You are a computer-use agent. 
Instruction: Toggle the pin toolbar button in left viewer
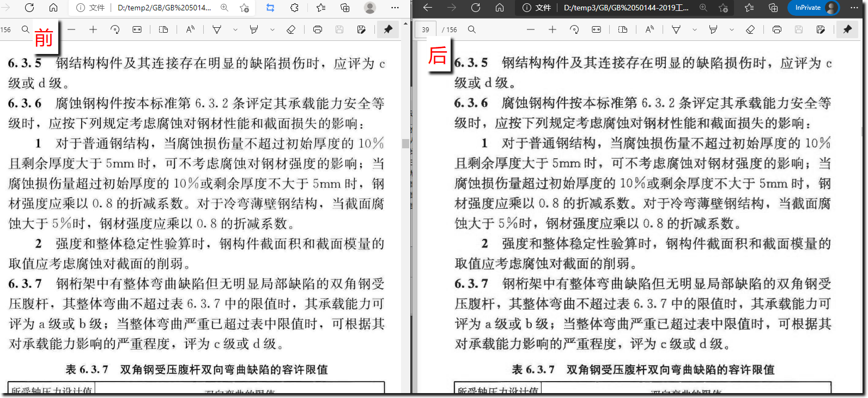388,29
